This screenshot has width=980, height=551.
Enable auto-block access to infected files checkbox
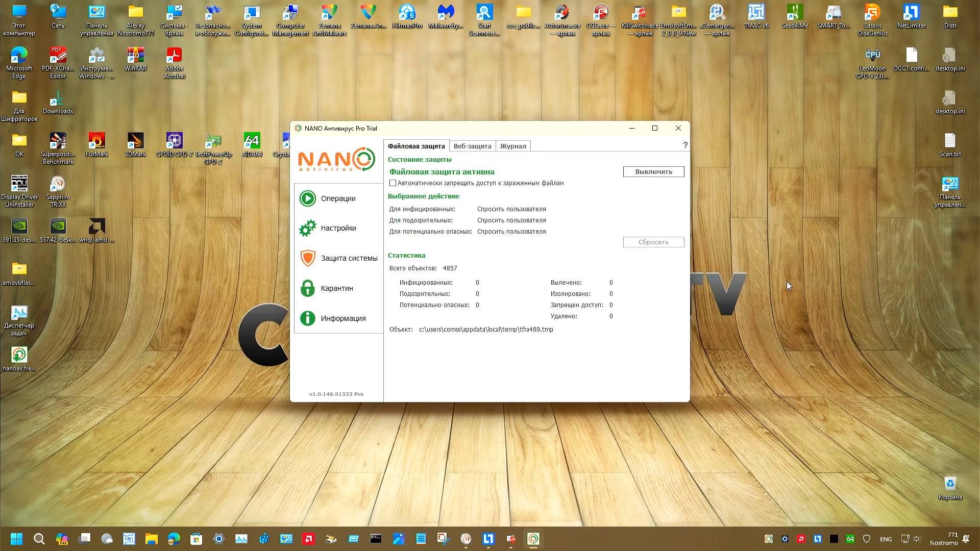pyautogui.click(x=393, y=183)
